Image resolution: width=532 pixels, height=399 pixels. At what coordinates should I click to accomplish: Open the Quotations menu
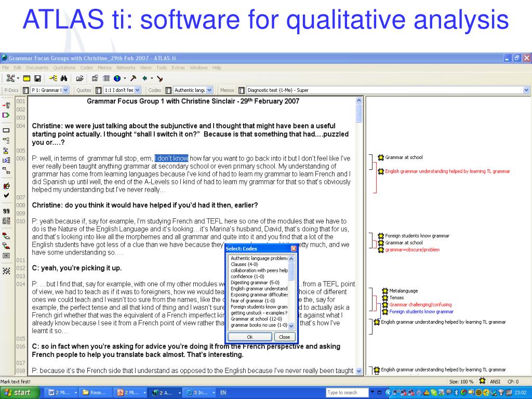[x=64, y=68]
